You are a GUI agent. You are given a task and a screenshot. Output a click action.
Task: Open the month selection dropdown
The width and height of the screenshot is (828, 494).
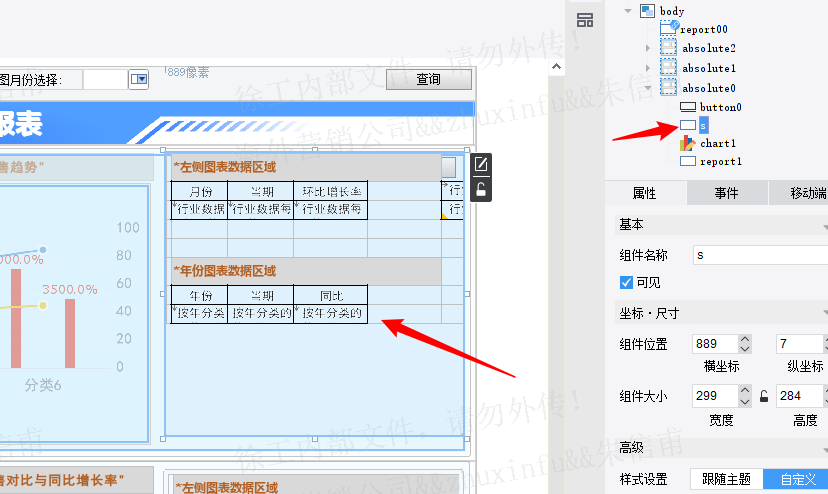point(139,79)
